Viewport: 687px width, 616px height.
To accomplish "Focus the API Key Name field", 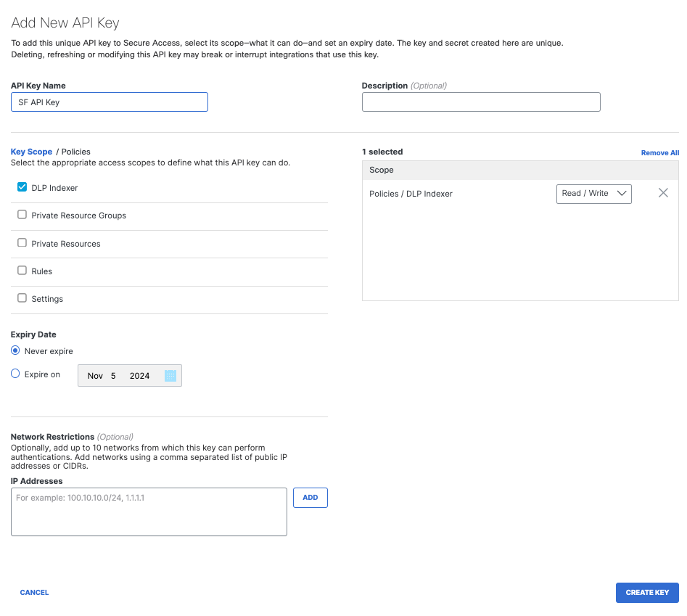I will coord(110,102).
